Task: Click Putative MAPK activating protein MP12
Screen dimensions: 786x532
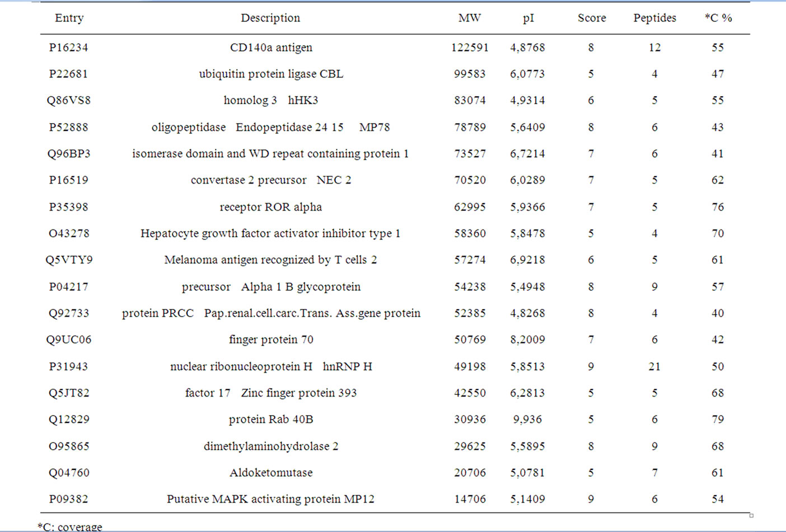Action: 270,499
